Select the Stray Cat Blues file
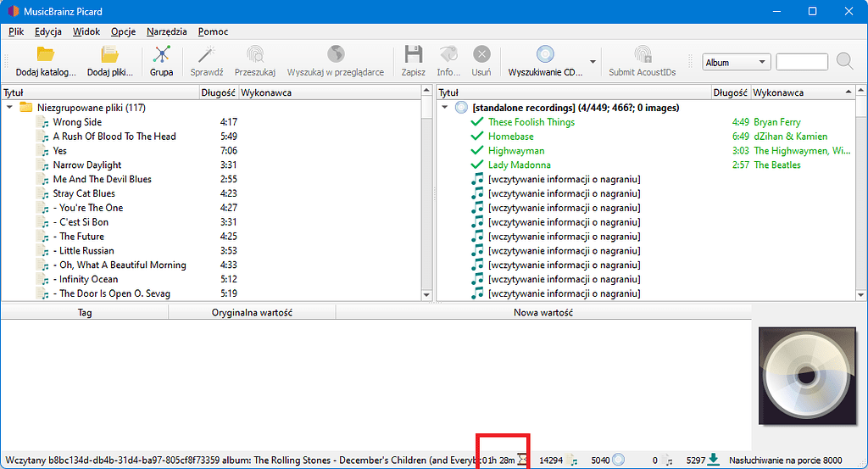The width and height of the screenshot is (868, 469). coord(84,193)
